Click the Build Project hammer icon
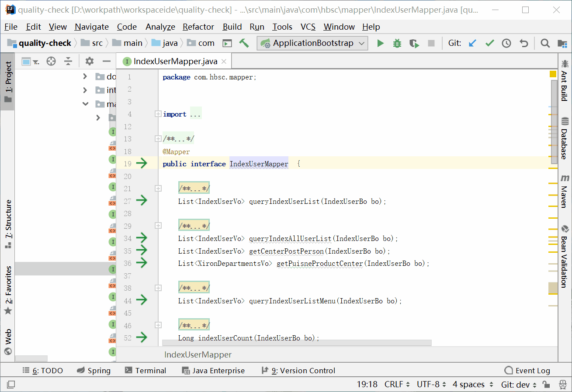572x392 pixels. click(244, 43)
